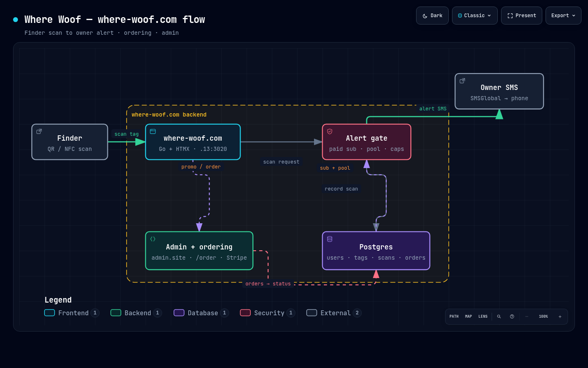Screen dimensions: 588x368
Task: Click the browser window icon on the where-woof.com node
Action: pos(153,131)
